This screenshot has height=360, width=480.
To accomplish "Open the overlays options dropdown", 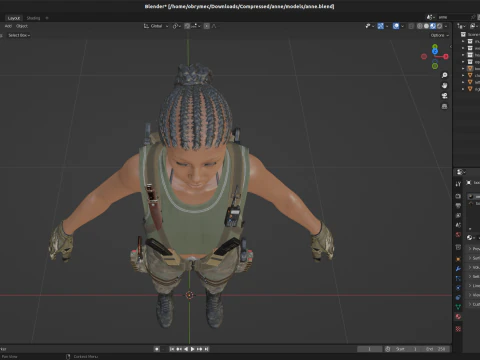I will (403, 26).
